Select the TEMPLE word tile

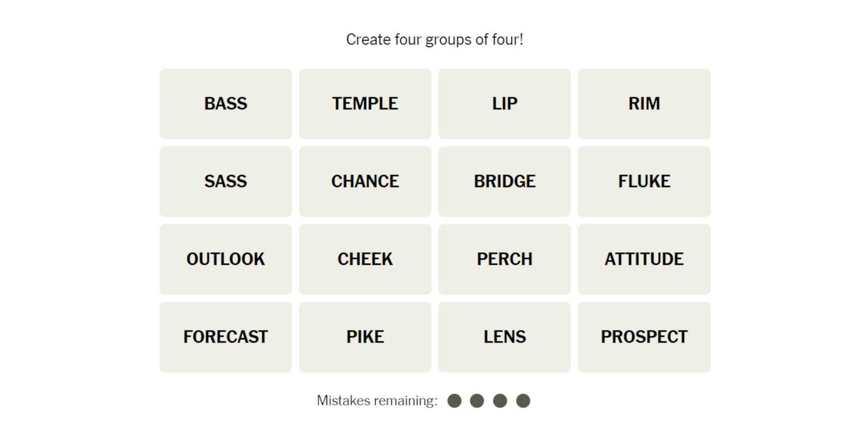coord(365,104)
